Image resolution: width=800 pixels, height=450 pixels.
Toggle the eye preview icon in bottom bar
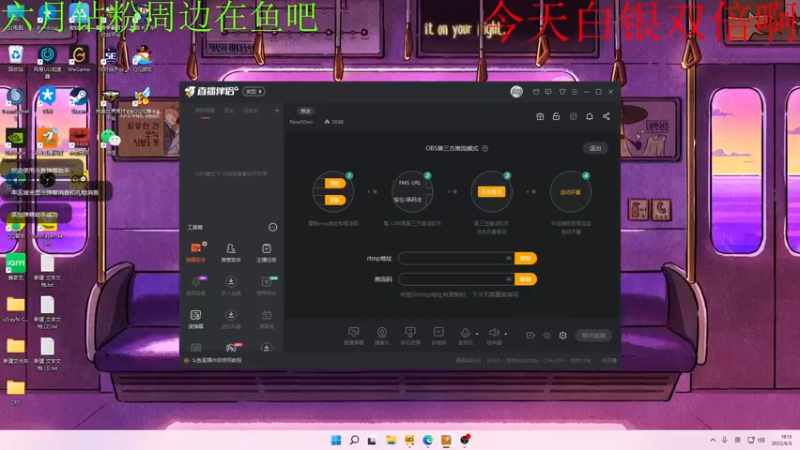(x=546, y=335)
